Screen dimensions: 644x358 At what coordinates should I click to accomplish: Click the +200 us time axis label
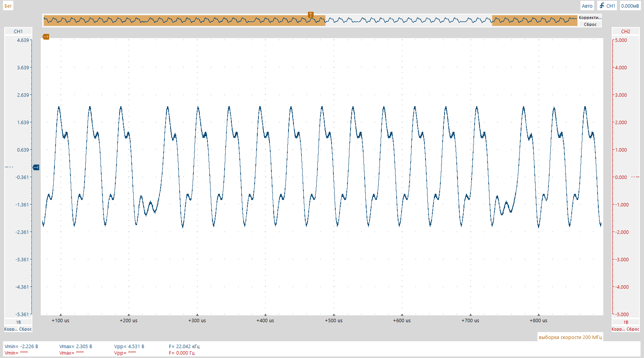129,320
